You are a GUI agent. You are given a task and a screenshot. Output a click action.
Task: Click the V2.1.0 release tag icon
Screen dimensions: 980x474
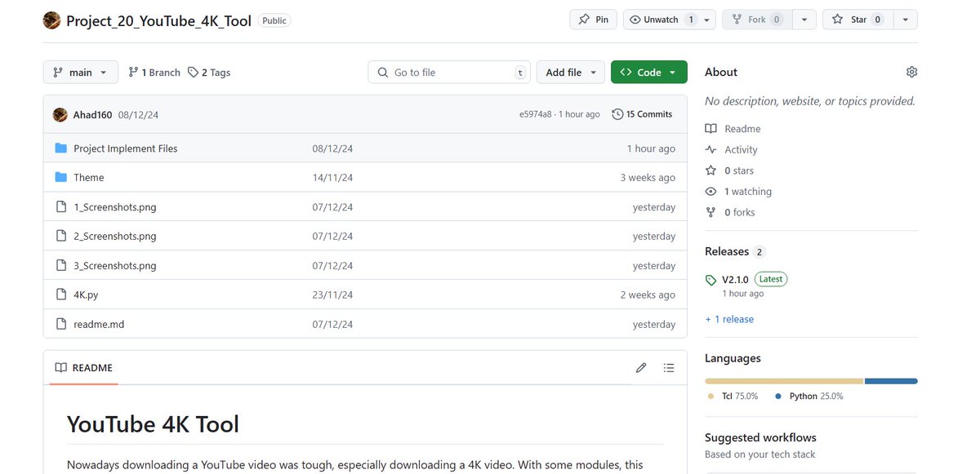710,280
